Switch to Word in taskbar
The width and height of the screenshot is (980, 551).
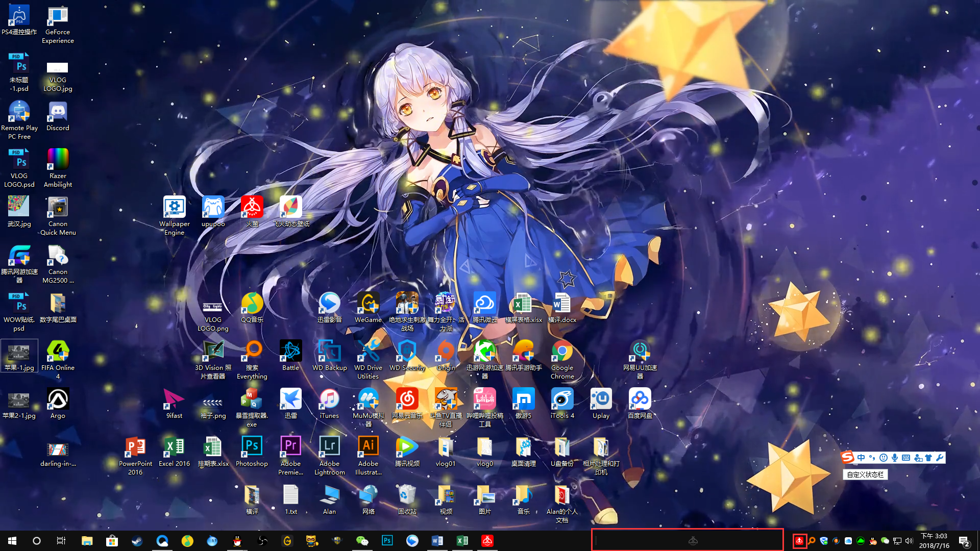click(x=437, y=541)
